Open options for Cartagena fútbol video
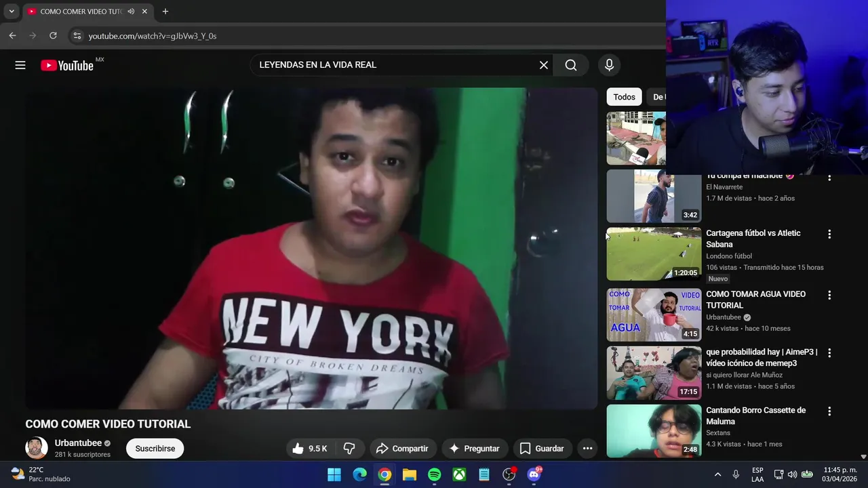Image resolution: width=868 pixels, height=488 pixels. (829, 234)
